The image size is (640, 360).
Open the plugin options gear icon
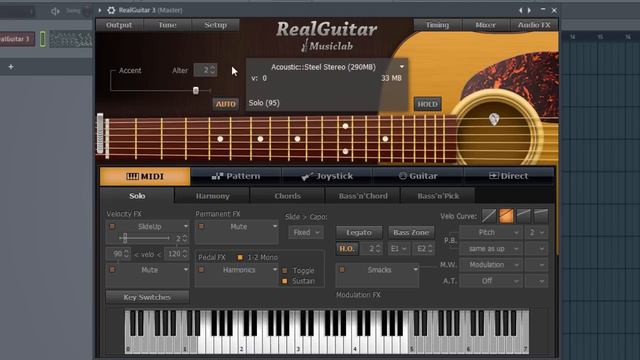click(x=111, y=10)
